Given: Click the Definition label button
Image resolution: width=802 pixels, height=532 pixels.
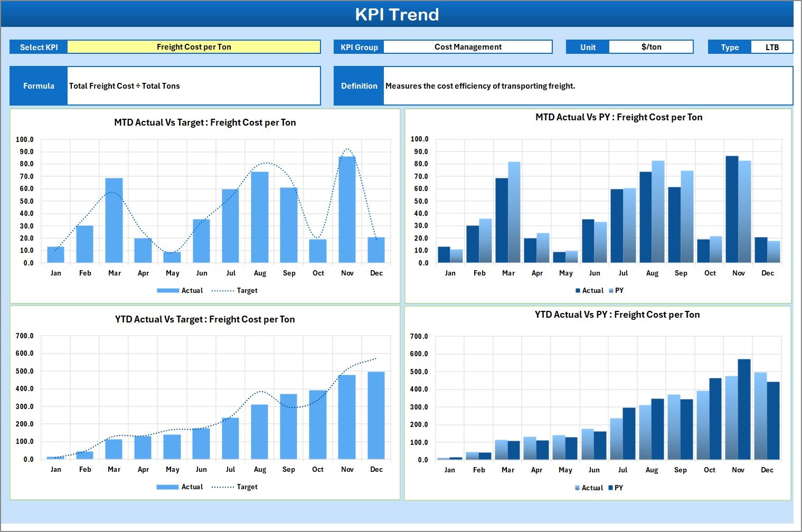Looking at the screenshot, I should coord(358,85).
